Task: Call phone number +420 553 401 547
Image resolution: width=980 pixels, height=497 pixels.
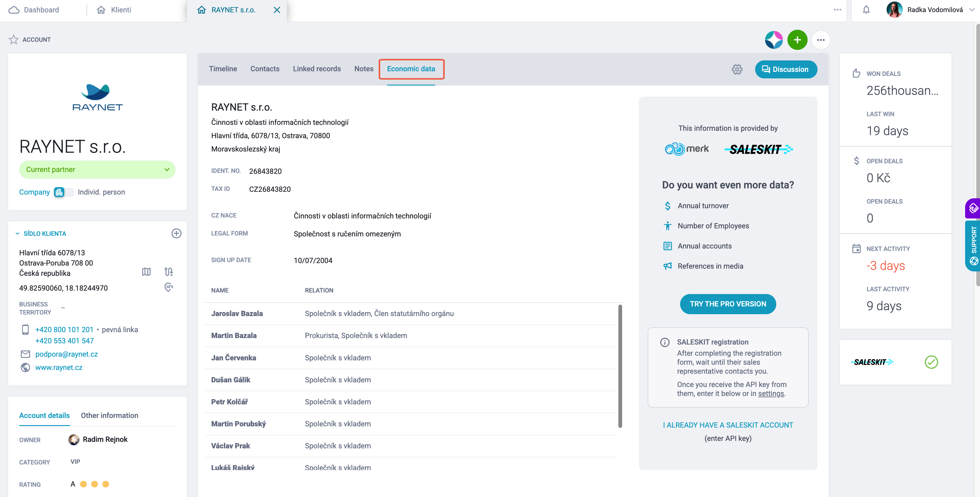Action: 65,341
